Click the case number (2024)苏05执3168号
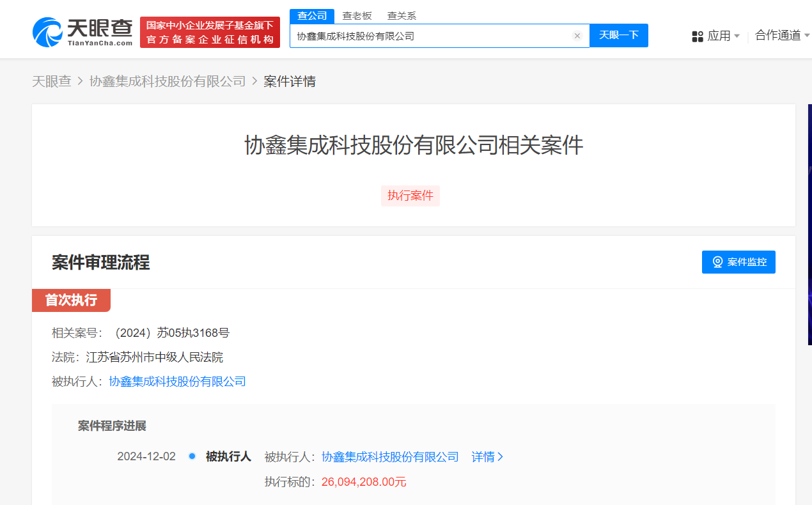This screenshot has height=505, width=812. pyautogui.click(x=169, y=333)
